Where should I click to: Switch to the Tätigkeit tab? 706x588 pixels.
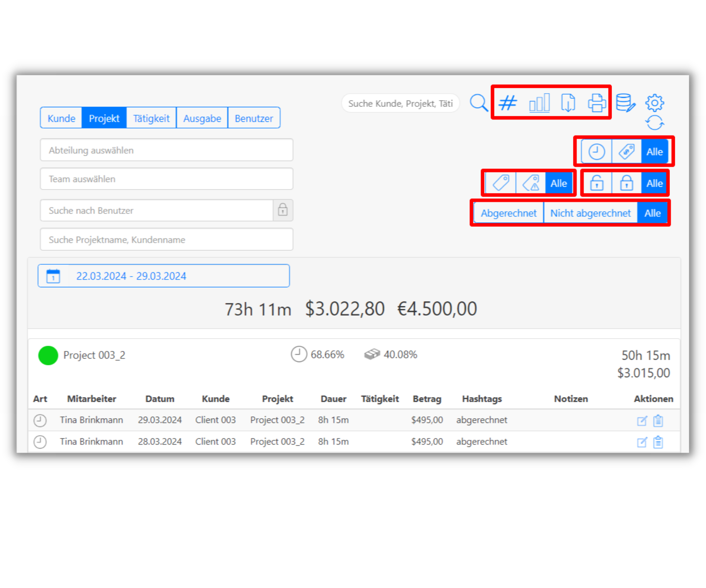[x=151, y=118]
